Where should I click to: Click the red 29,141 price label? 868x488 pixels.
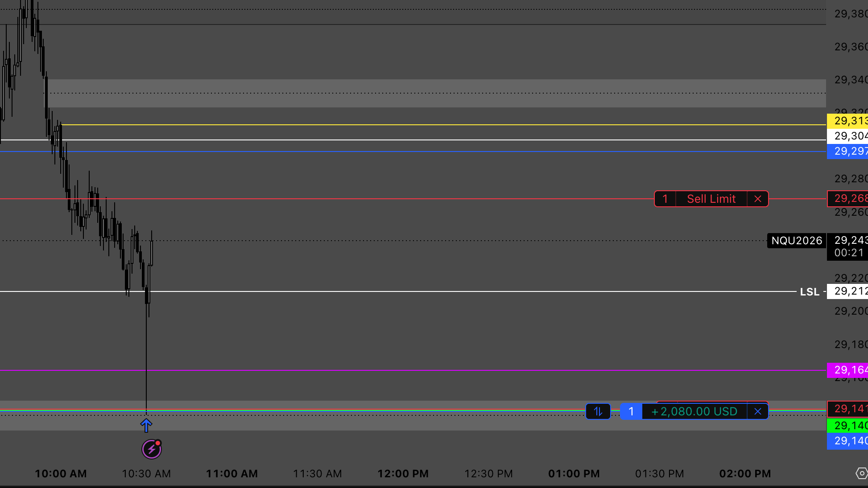coord(847,409)
